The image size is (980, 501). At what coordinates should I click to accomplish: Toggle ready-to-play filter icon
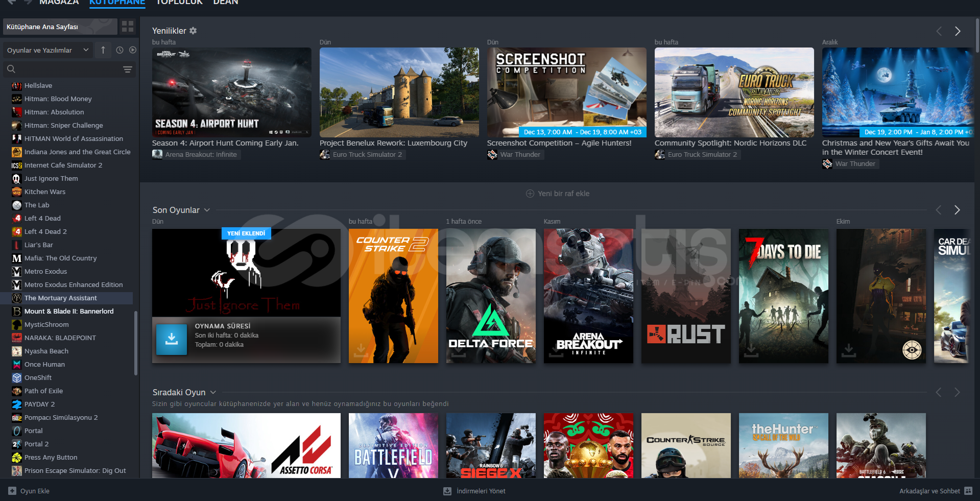133,50
